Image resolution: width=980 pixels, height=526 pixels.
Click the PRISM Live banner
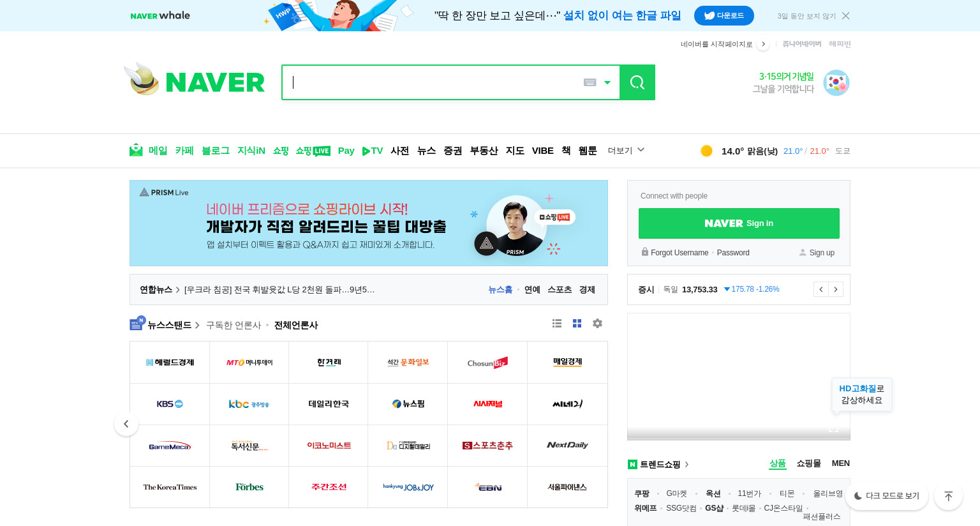369,223
